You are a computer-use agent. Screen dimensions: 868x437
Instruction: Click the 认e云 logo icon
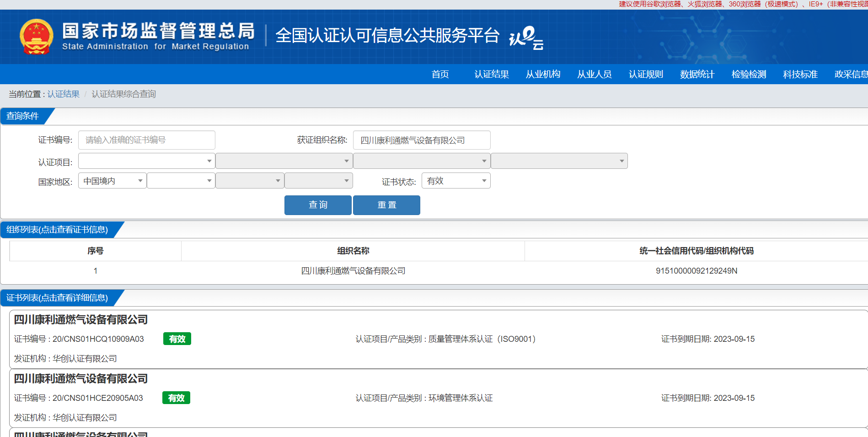point(526,38)
